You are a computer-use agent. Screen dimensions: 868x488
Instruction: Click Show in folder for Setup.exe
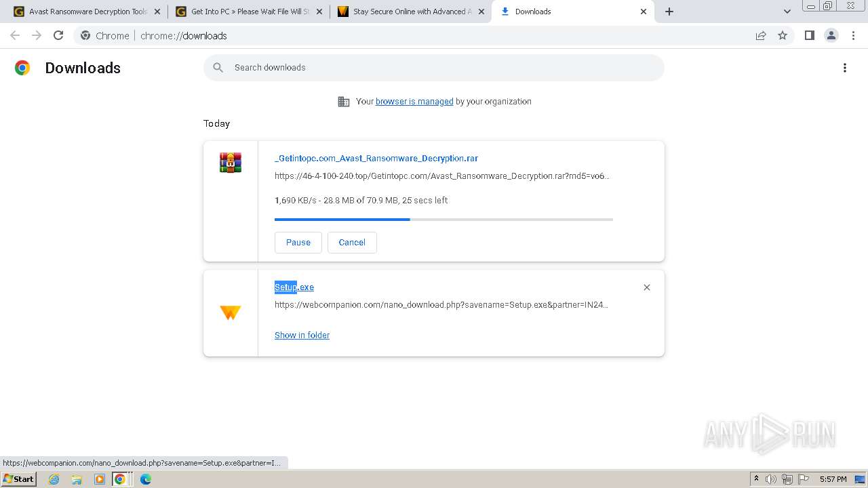(302, 335)
